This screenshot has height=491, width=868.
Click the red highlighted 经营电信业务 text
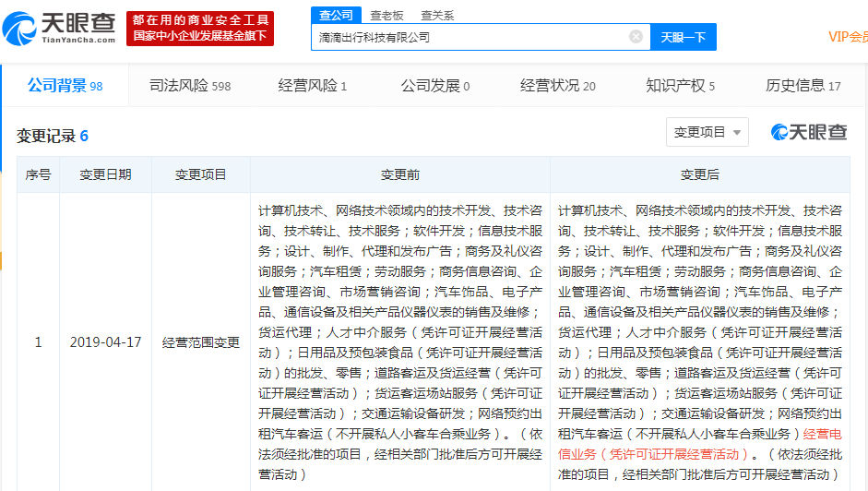point(700,444)
